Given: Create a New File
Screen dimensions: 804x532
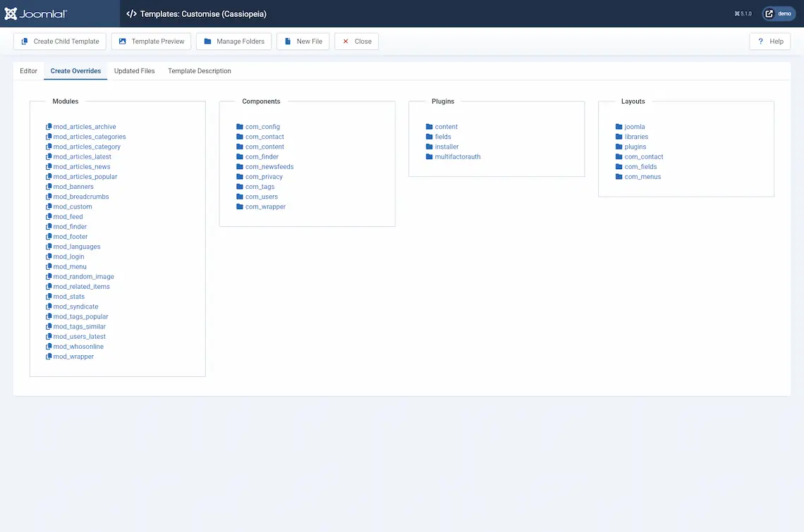Looking at the screenshot, I should (303, 41).
